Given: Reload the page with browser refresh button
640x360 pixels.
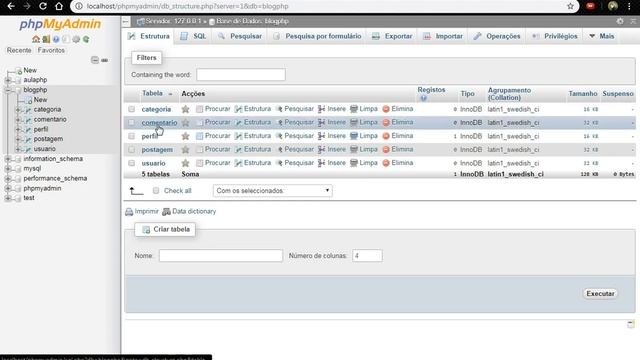Looking at the screenshot, I should 42,6.
